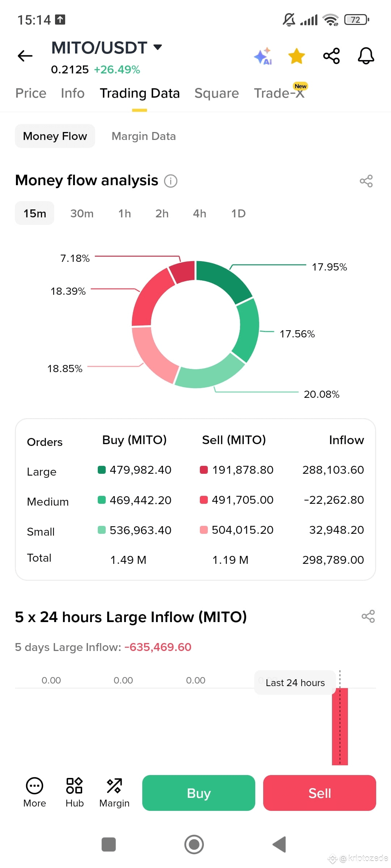Tap Android back triangle button
This screenshot has height=868, width=391.
pos(279,844)
